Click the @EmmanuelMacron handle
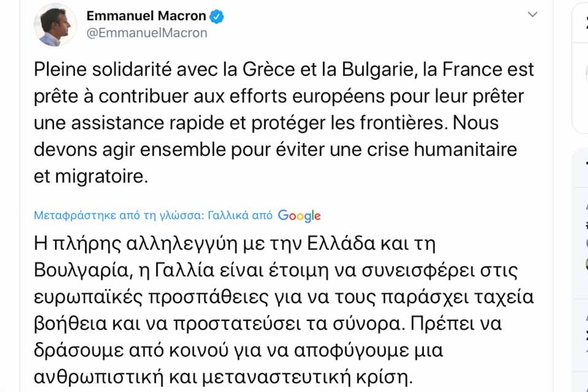The height and width of the screenshot is (392, 588). 147,33
